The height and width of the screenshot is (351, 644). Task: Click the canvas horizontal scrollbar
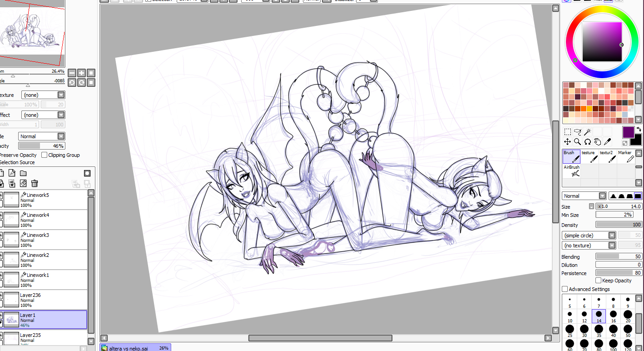tap(321, 338)
